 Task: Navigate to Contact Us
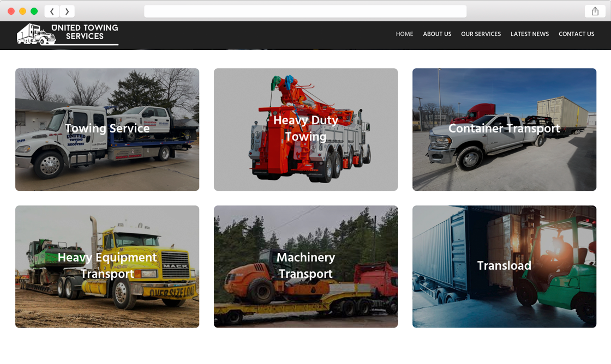[576, 34]
